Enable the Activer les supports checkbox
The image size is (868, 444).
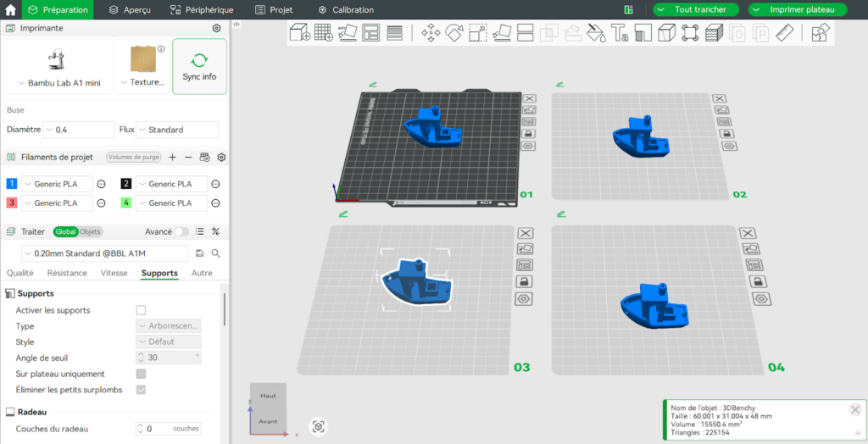point(142,310)
